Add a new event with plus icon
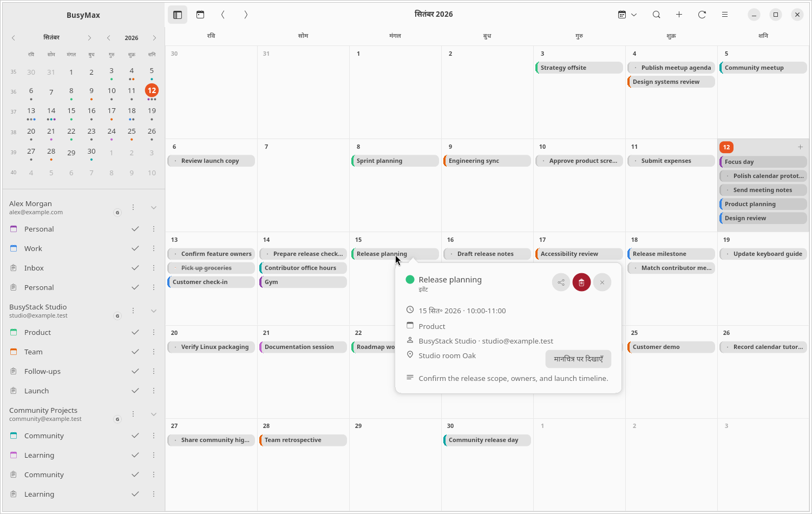The width and height of the screenshot is (812, 514). tap(679, 15)
